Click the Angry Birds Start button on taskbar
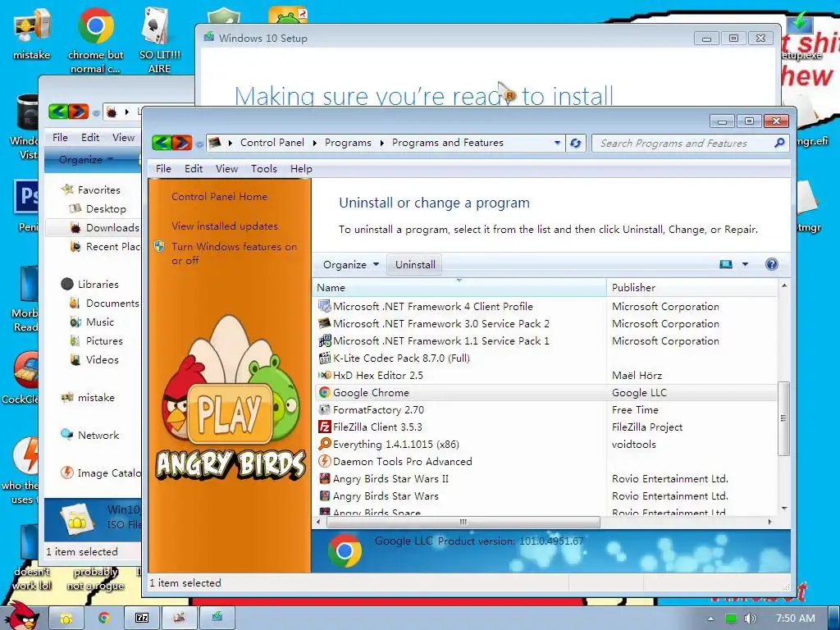 point(21,617)
